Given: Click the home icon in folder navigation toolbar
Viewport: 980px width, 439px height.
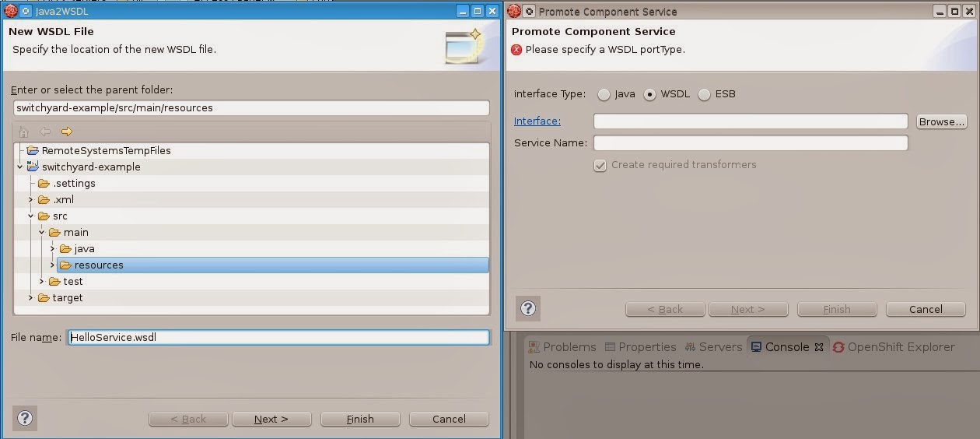Looking at the screenshot, I should (x=24, y=132).
